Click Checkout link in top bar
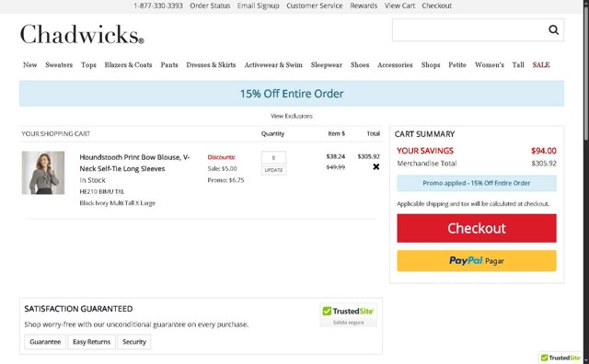The image size is (589, 364). 437,6
